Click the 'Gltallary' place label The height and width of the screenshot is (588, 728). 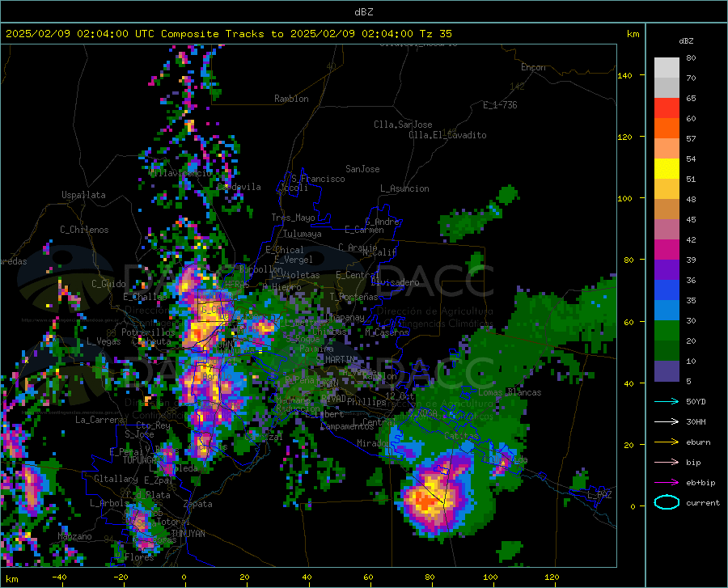coord(116,479)
